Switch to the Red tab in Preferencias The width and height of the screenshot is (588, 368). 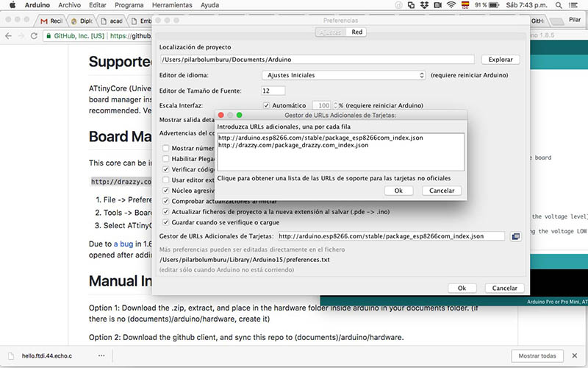coord(356,32)
